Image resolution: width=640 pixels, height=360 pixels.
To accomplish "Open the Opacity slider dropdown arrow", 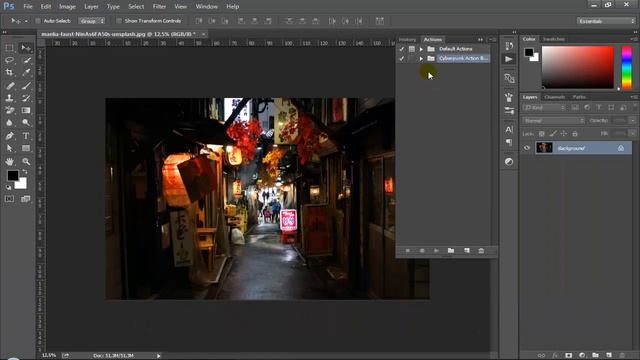I will tap(633, 121).
